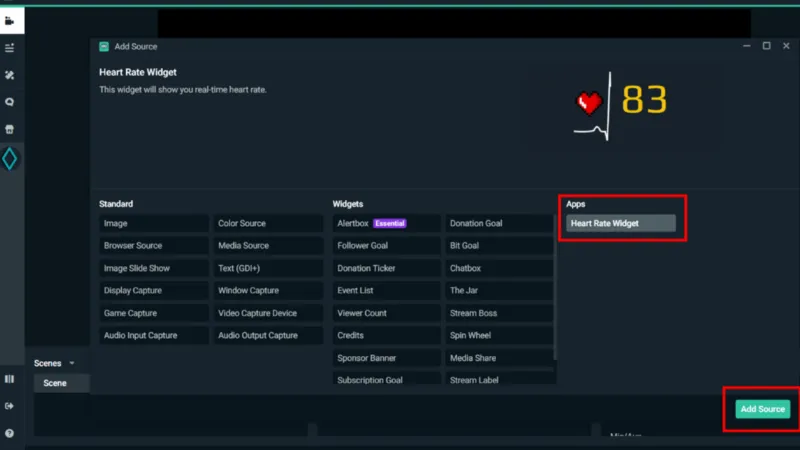Select the Bit Goal widget
The width and height of the screenshot is (800, 450).
click(499, 246)
